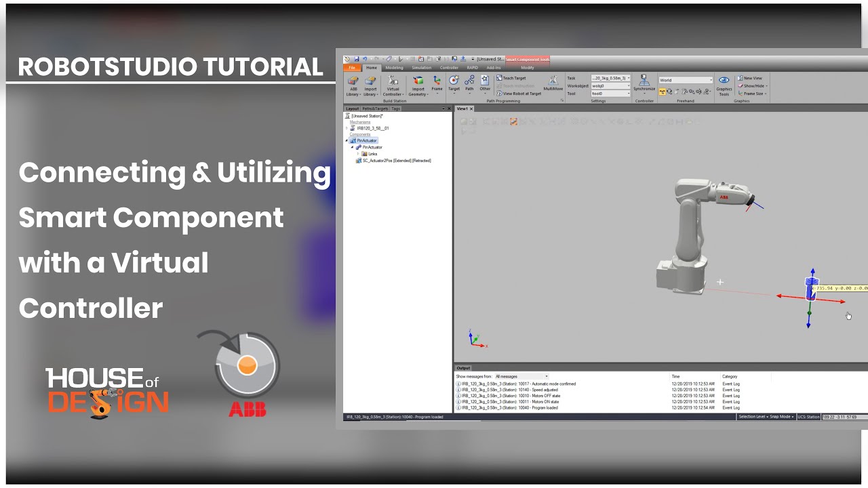Click the highlighted orange icon in View1 toolbar
The width and height of the screenshot is (868, 488).
pos(513,122)
